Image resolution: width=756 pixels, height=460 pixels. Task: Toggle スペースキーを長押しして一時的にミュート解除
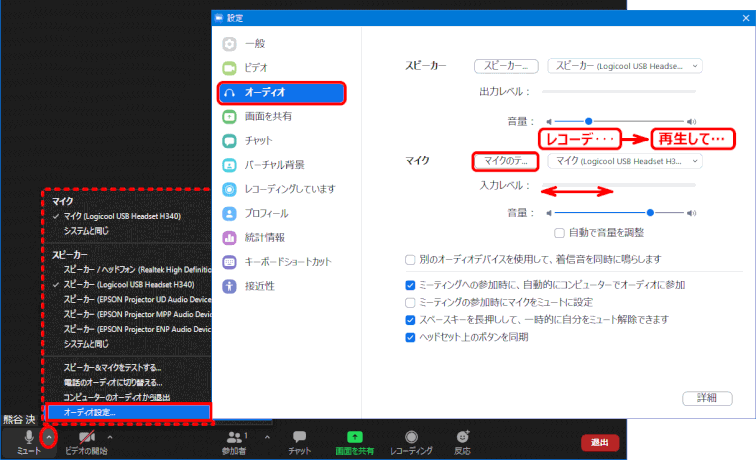tap(410, 320)
